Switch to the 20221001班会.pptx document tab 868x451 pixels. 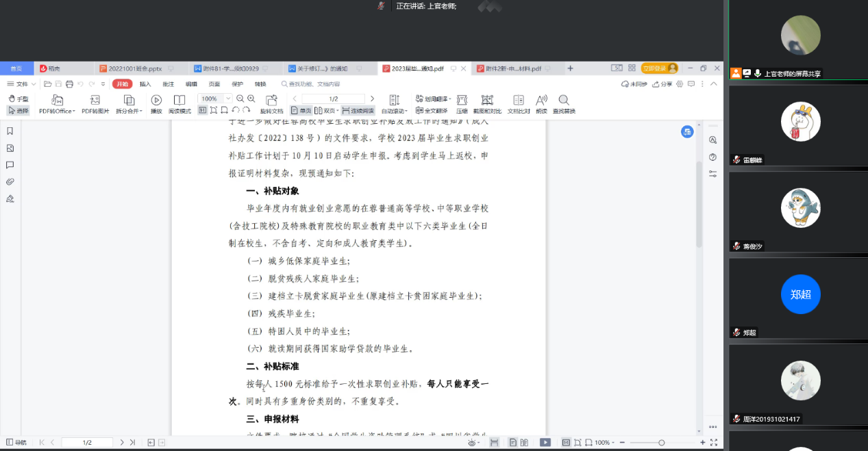pos(135,68)
